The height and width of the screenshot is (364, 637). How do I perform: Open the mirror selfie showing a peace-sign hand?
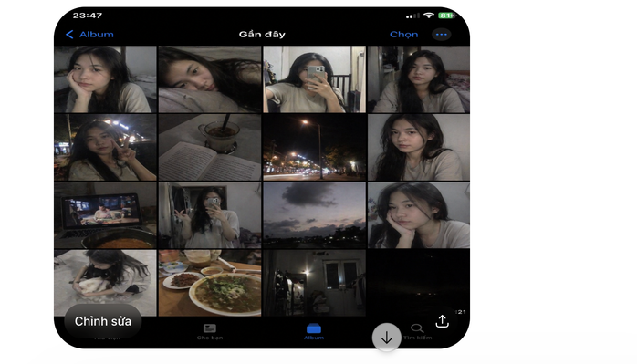pos(210,215)
